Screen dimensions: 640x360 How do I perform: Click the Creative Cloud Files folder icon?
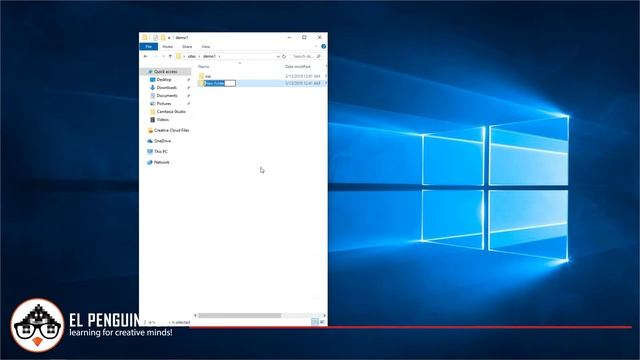pyautogui.click(x=150, y=130)
